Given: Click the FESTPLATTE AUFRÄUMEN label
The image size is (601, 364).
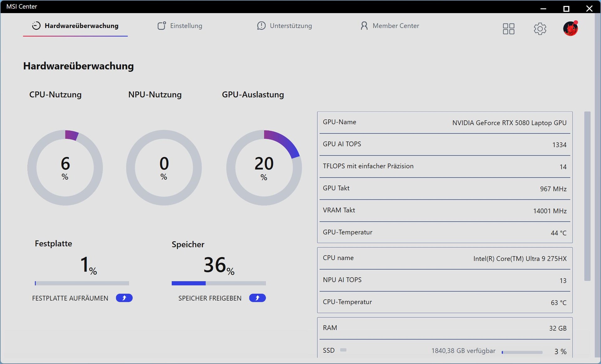Looking at the screenshot, I should 70,298.
